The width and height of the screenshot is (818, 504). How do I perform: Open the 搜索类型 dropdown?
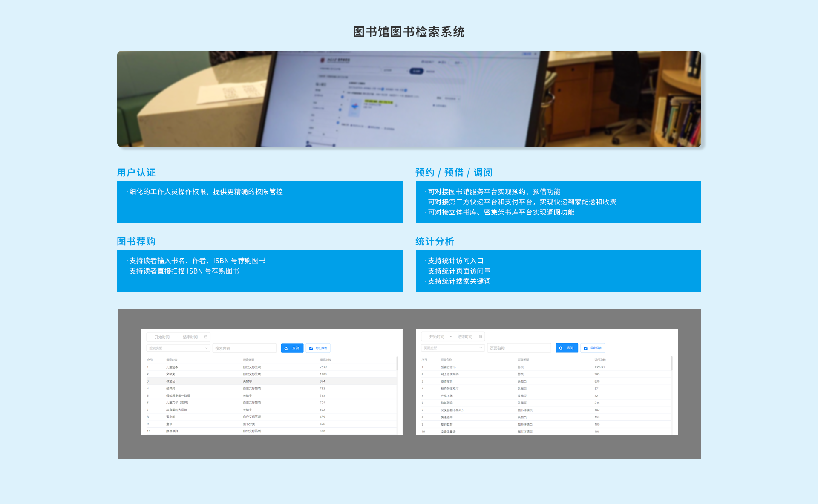pos(178,348)
